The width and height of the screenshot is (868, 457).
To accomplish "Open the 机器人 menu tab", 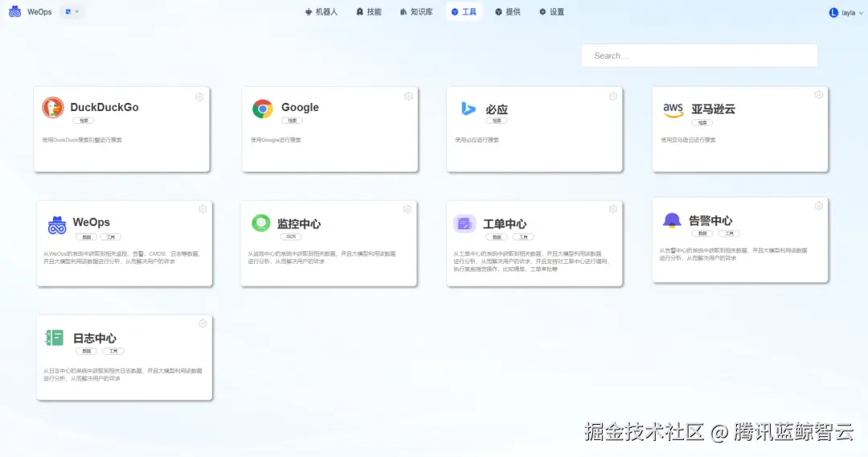I will coord(321,11).
